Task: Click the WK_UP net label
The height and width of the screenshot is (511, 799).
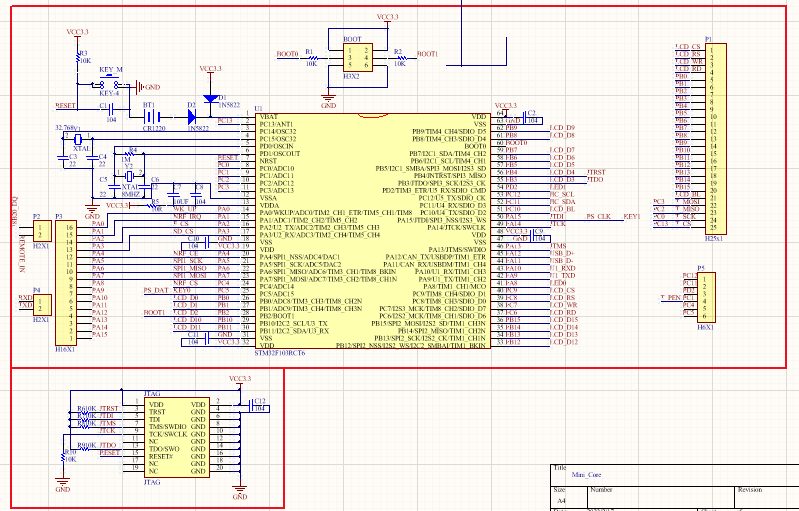Action: (x=184, y=209)
